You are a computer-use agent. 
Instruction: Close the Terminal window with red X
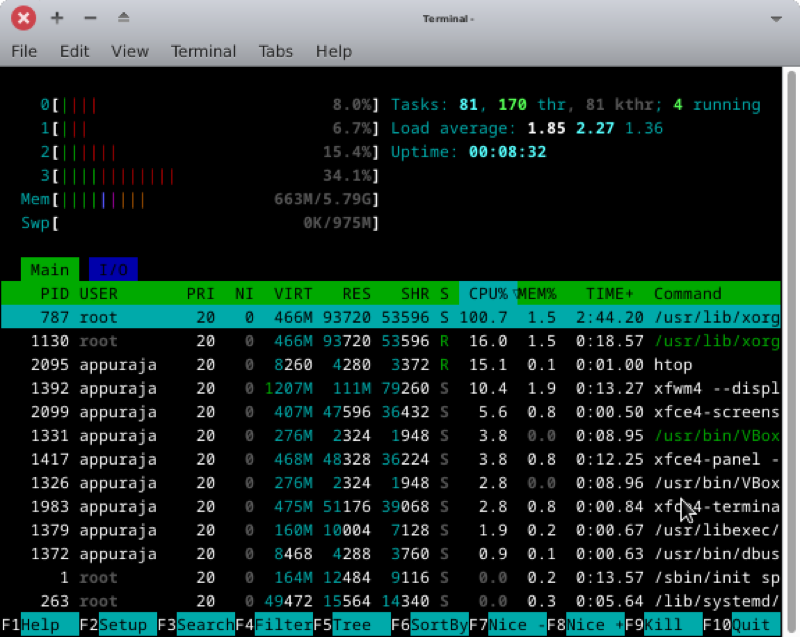click(23, 18)
